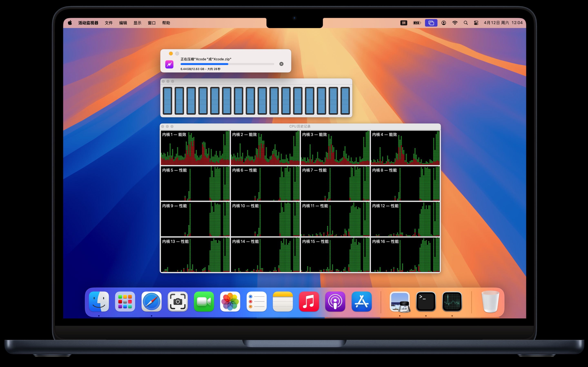
Task: Open Podcasts from the dock
Action: pos(335,302)
